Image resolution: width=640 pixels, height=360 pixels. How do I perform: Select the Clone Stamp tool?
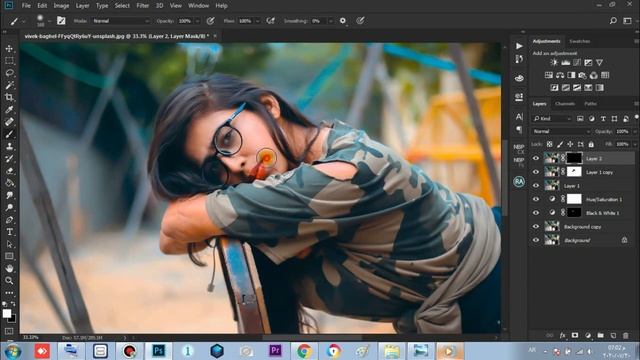[x=9, y=146]
